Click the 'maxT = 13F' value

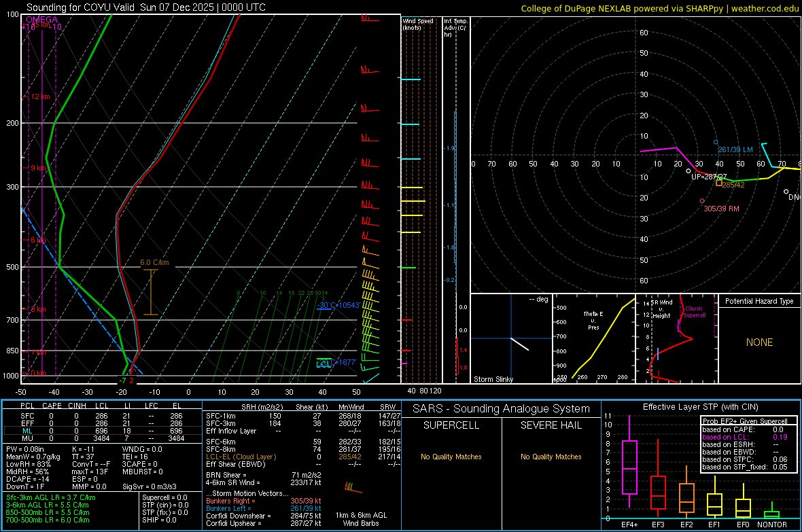[x=90, y=472]
